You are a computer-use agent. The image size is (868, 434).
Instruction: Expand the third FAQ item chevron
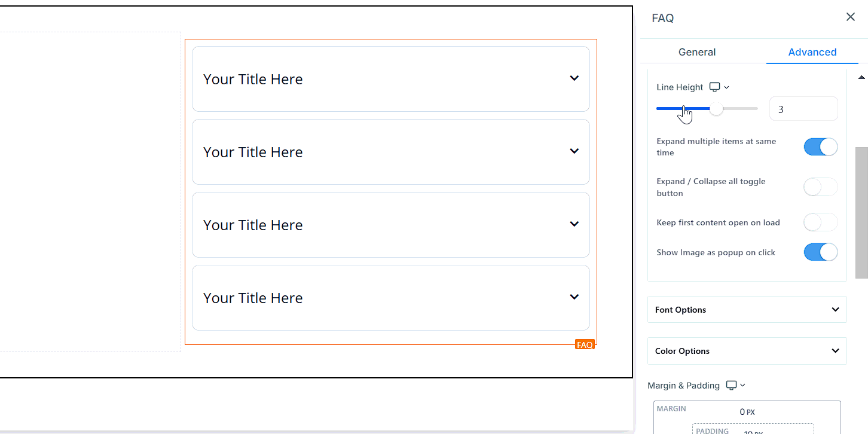(x=574, y=224)
